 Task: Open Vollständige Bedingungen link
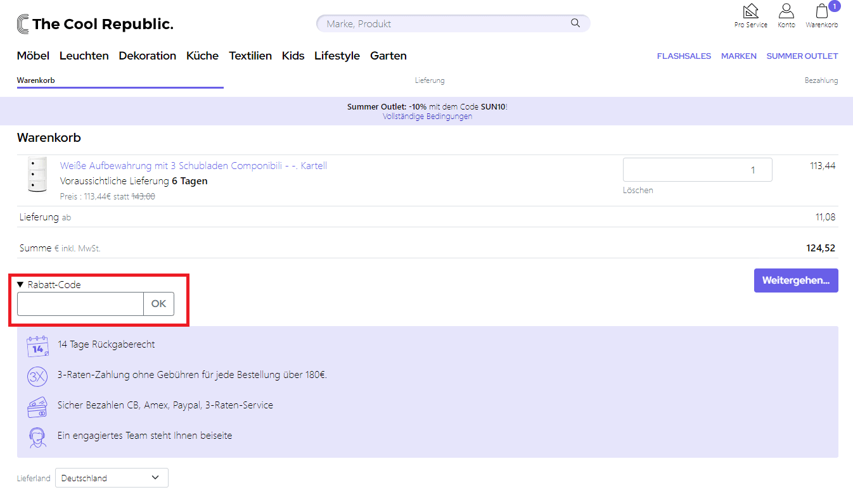tap(427, 117)
